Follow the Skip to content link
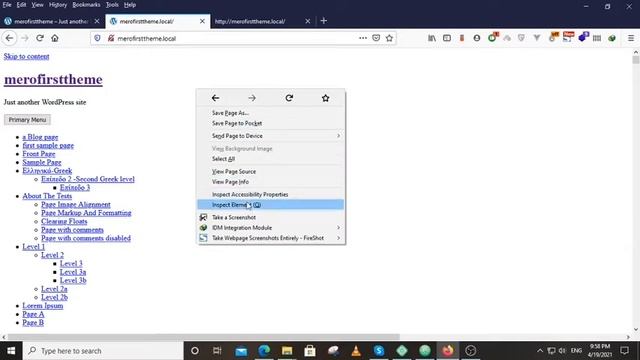640x360 pixels. click(x=27, y=56)
